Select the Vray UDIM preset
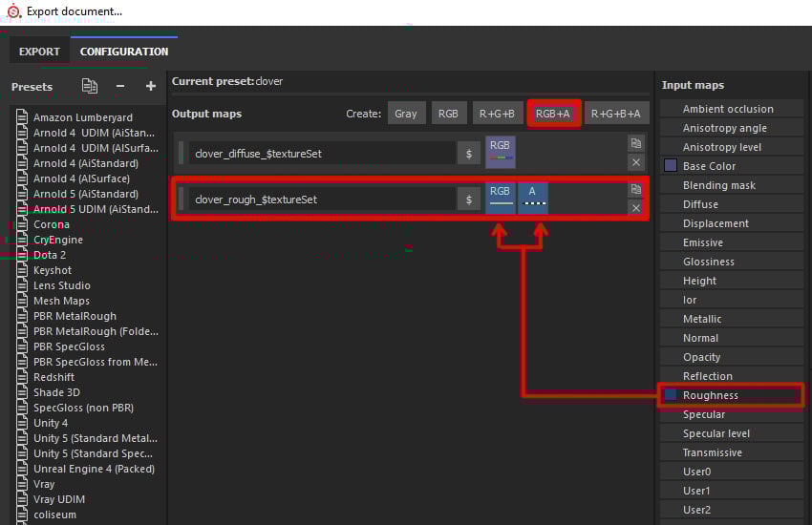The width and height of the screenshot is (812, 525). (59, 499)
